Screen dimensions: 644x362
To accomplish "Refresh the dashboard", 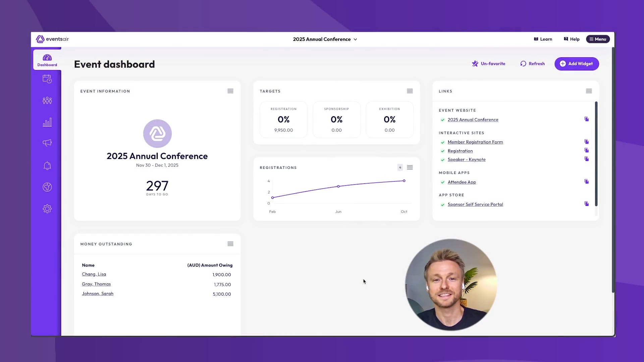I will pos(532,64).
